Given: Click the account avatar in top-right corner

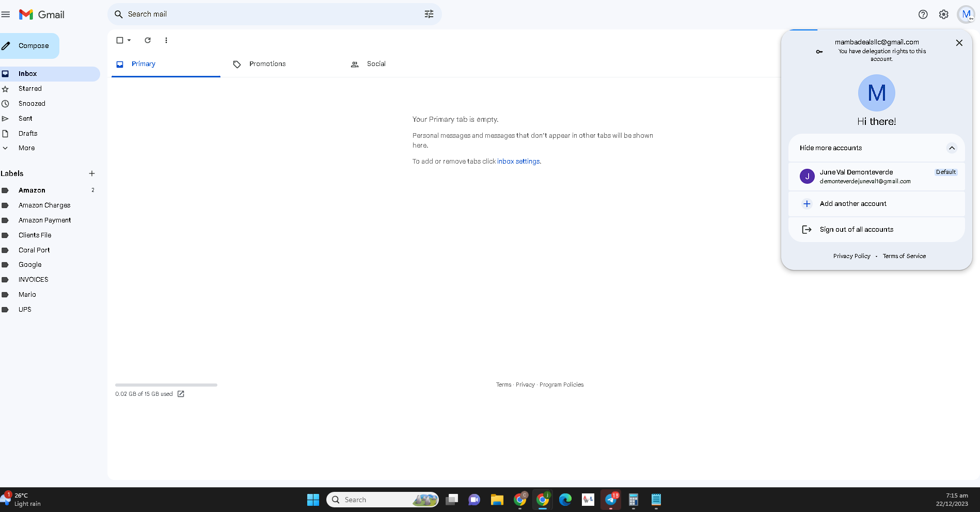Looking at the screenshot, I should [x=966, y=14].
